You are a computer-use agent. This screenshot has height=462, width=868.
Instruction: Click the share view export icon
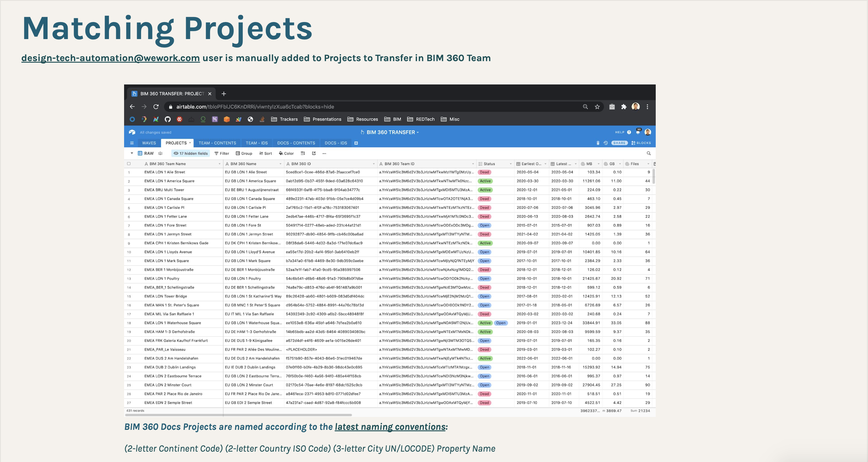314,153
